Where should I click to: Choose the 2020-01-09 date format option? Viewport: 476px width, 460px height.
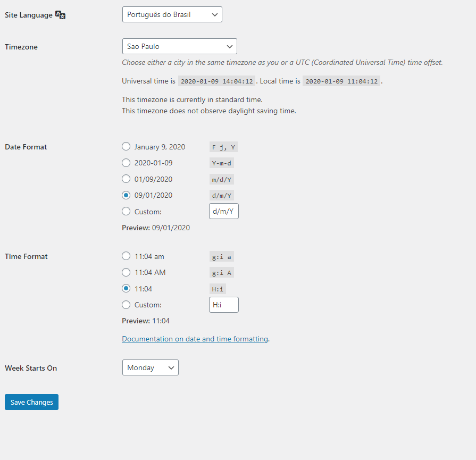(x=126, y=163)
